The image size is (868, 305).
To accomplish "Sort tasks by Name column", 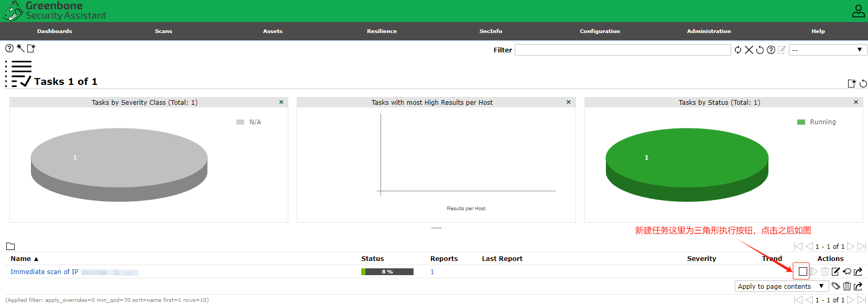I will click(24, 258).
